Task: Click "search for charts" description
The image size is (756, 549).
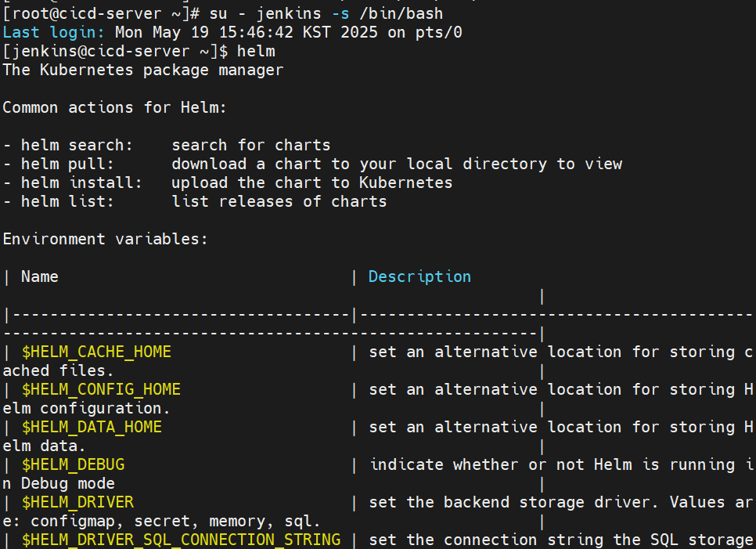Action: (251, 145)
